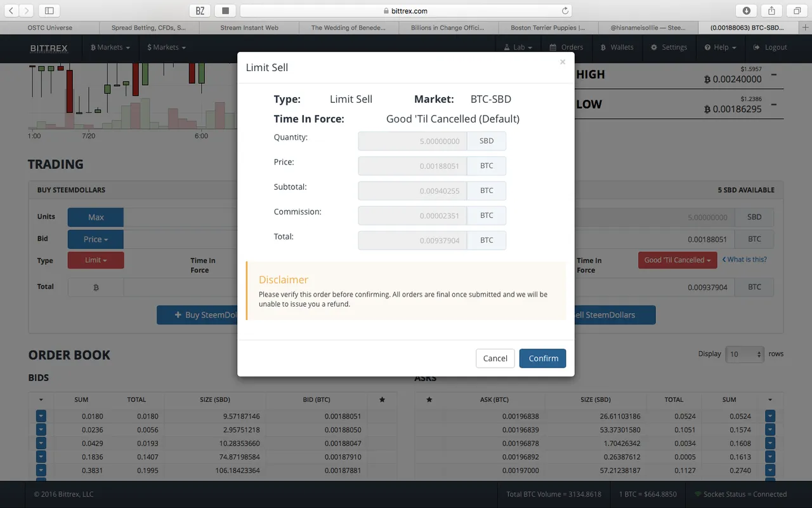Open action arrow for bid 0.00188051

pos(41,417)
